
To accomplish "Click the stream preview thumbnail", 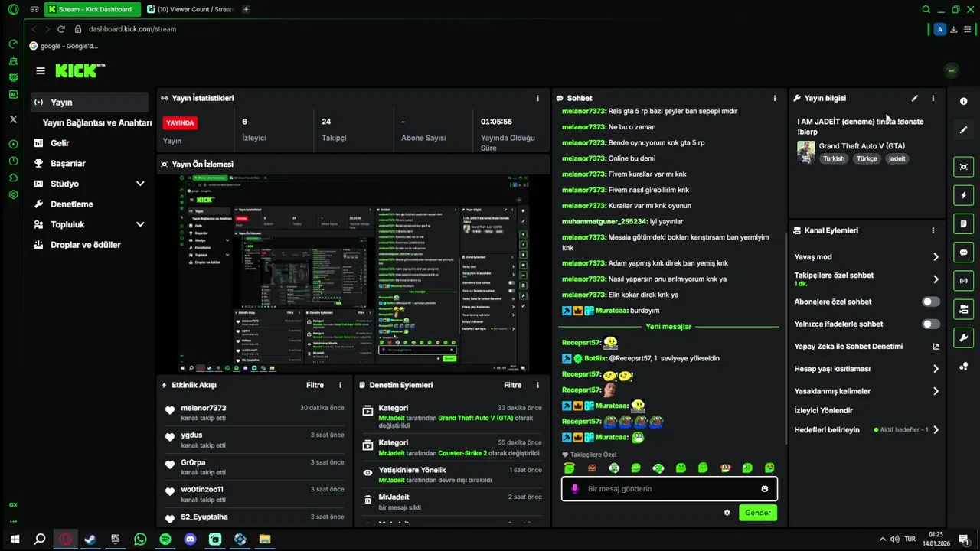I will (x=353, y=273).
